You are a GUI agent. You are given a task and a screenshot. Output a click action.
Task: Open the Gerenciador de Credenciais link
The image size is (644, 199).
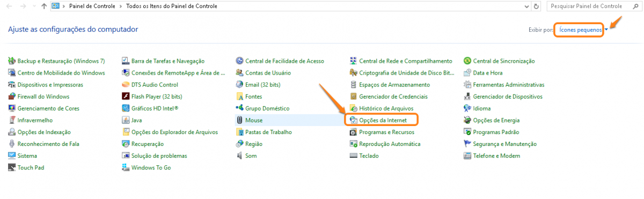(x=393, y=97)
